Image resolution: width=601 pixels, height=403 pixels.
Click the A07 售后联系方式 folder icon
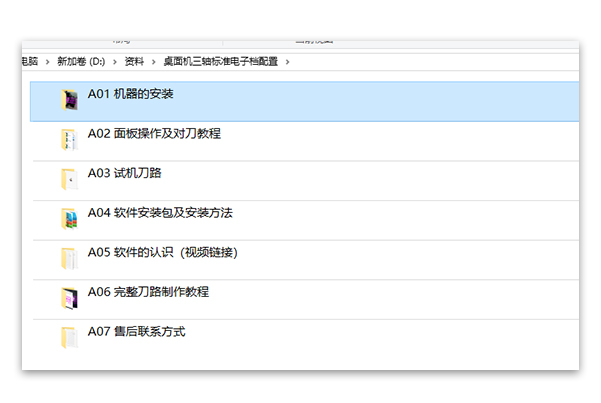pos(70,337)
